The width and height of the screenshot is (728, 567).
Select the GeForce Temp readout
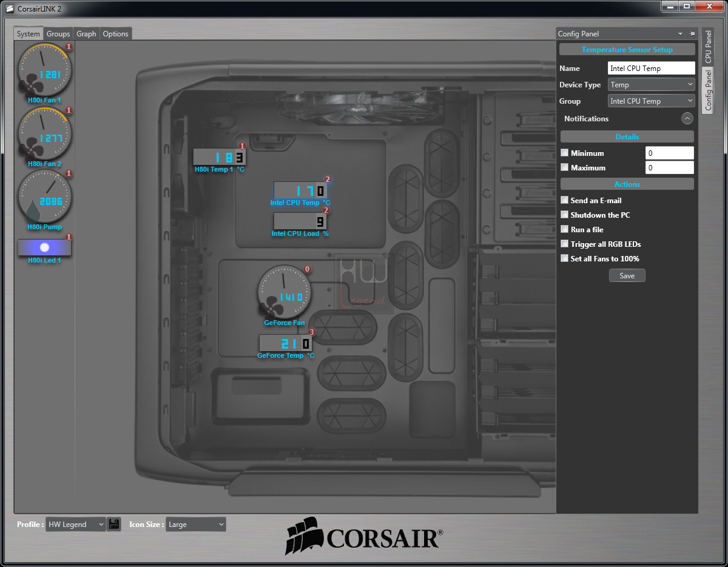click(286, 343)
